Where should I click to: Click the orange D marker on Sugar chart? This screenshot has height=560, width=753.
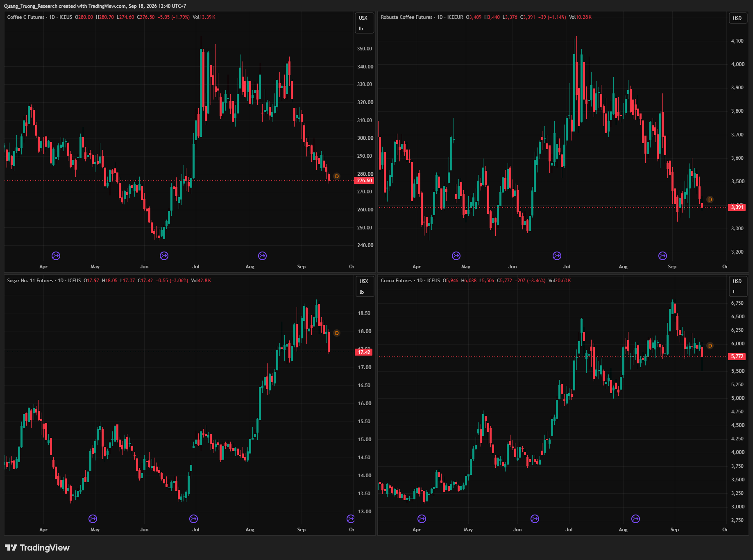click(337, 333)
